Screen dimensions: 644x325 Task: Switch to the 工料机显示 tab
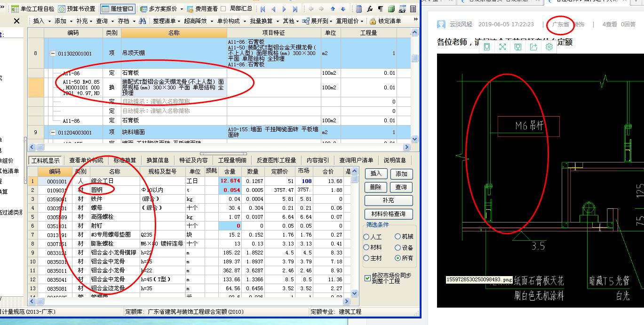(x=45, y=160)
